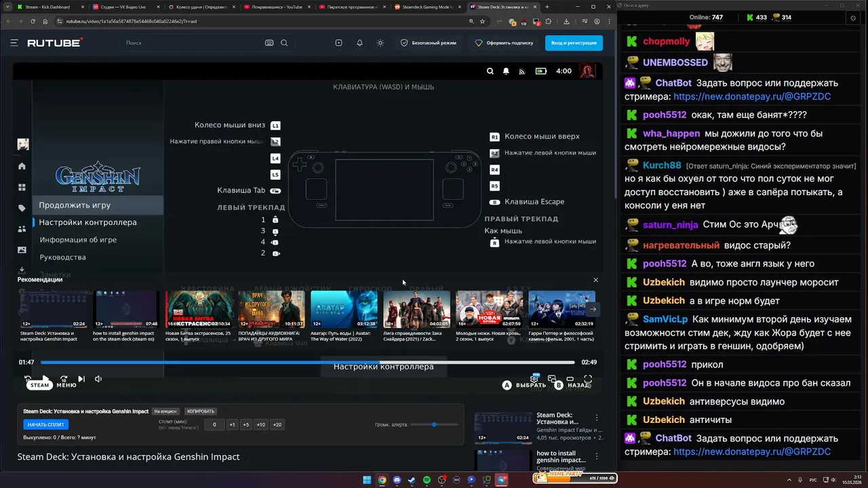Enter fullscreen video mode

[588, 379]
